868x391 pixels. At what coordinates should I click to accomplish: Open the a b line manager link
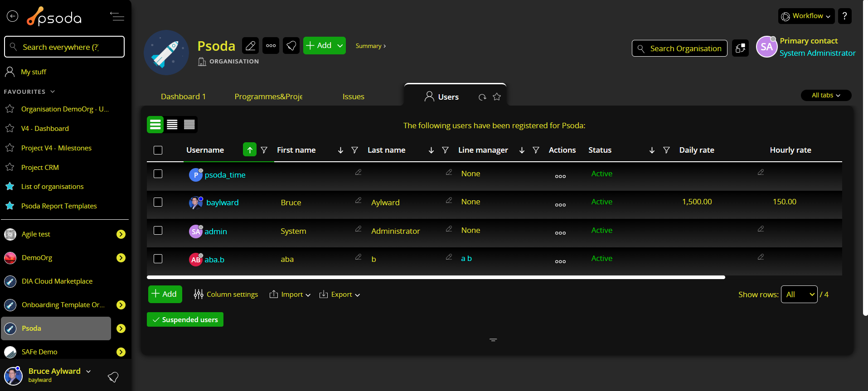click(466, 258)
